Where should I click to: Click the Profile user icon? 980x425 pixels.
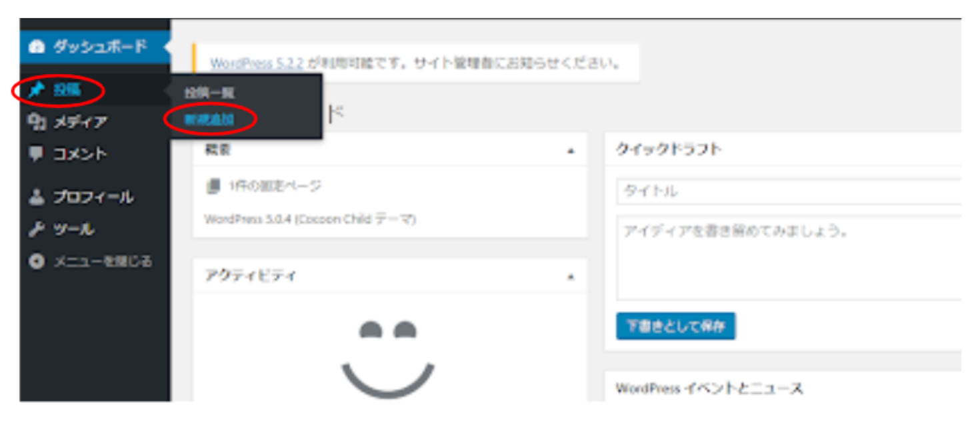(36, 197)
